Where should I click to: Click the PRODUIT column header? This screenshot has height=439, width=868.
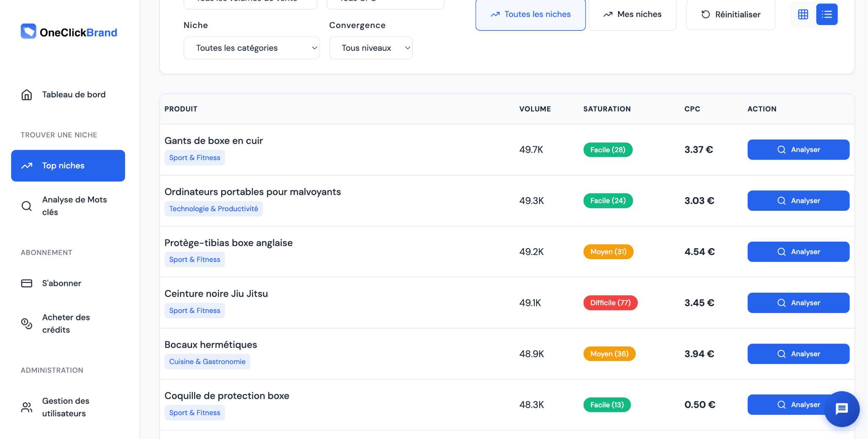(x=181, y=109)
